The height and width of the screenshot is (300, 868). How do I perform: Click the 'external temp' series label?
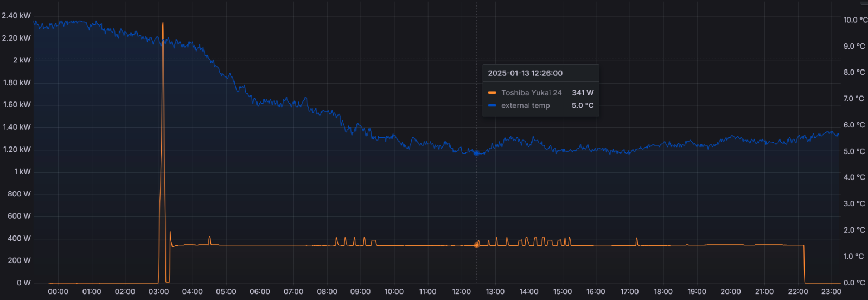[x=526, y=106]
